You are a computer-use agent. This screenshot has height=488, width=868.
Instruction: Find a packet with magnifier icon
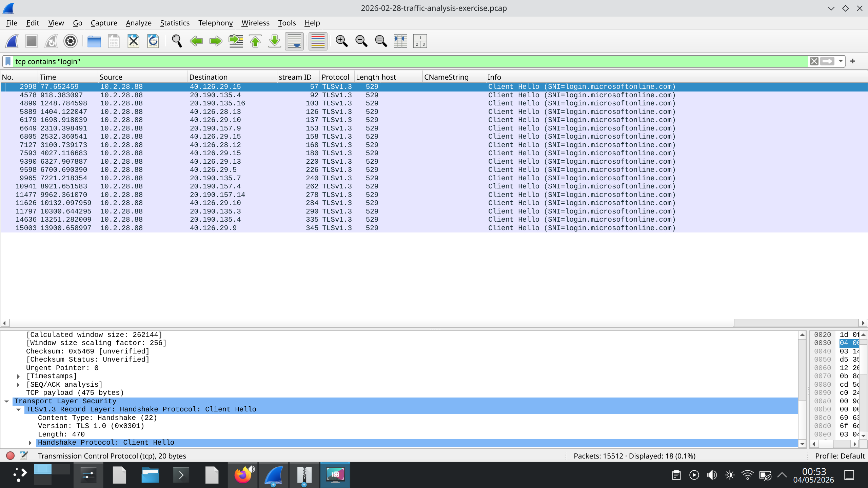click(x=177, y=41)
